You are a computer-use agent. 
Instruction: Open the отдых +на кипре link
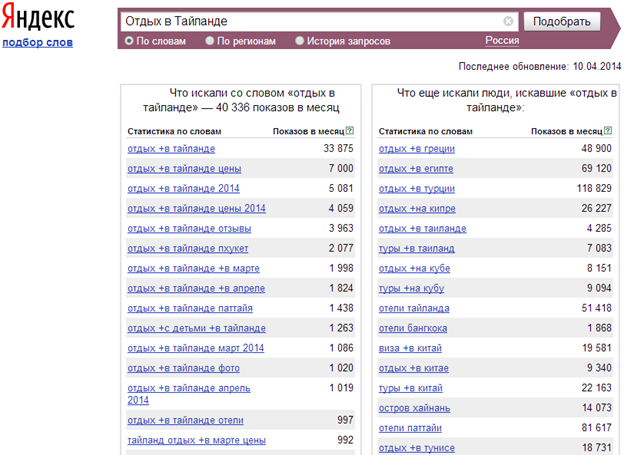[x=417, y=209]
